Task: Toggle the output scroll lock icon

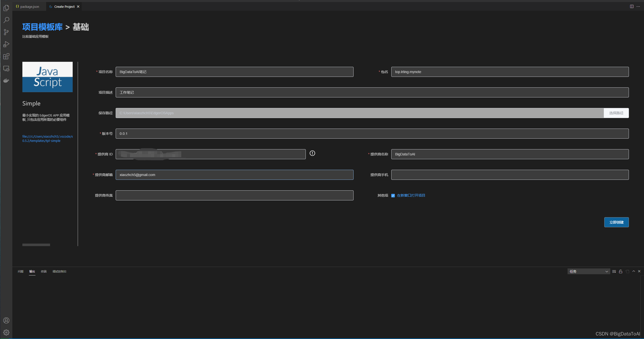Action: coord(621,271)
